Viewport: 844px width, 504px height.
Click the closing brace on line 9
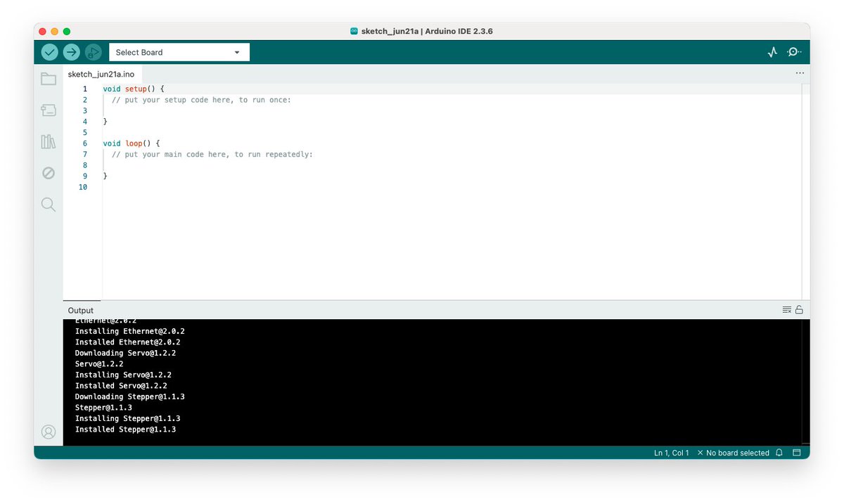pos(105,176)
